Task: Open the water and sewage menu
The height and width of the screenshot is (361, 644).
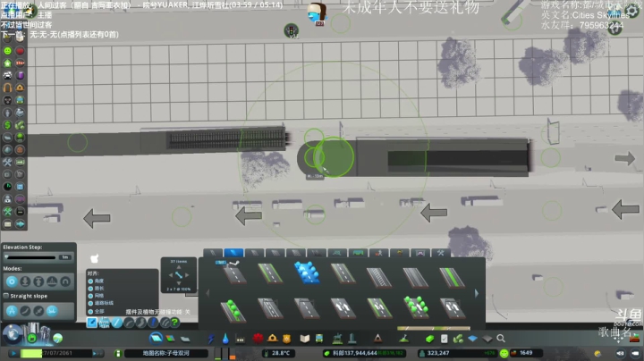Action: point(225,339)
